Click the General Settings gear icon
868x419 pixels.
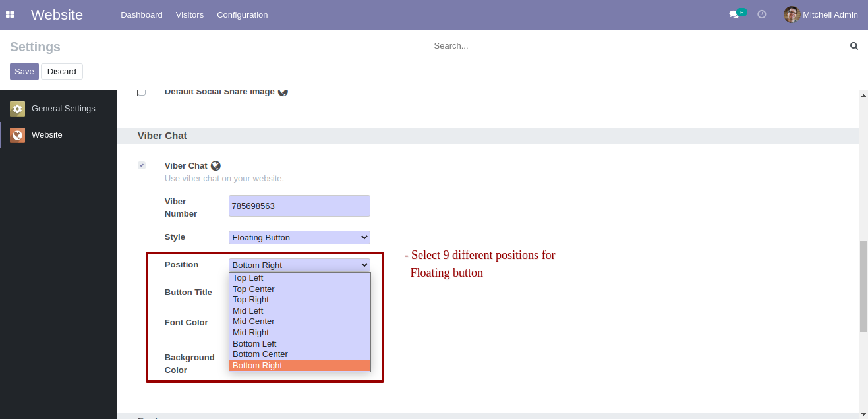(x=17, y=109)
